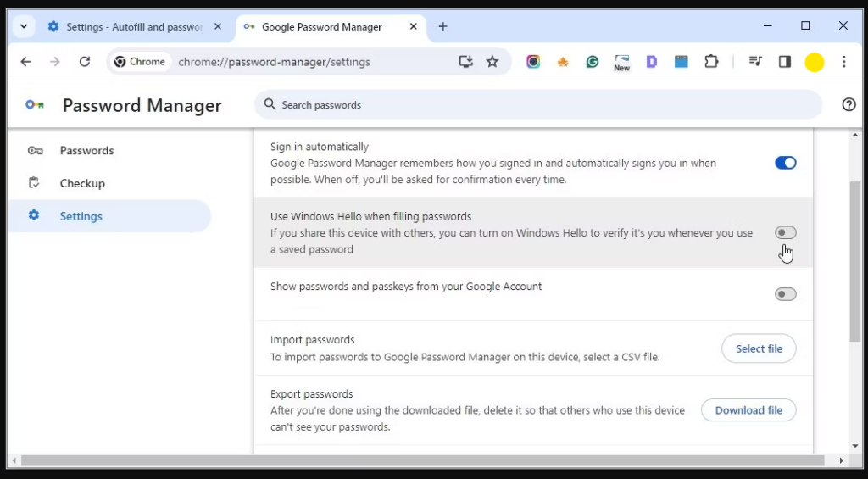Close the Settings Autofill tab
Screen dimensions: 868x479
point(218,26)
